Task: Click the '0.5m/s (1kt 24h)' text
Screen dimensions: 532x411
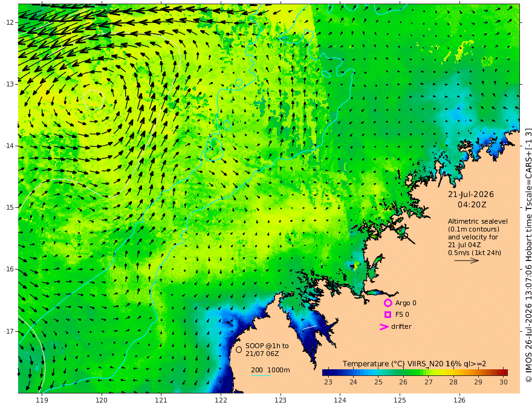Action: click(475, 253)
